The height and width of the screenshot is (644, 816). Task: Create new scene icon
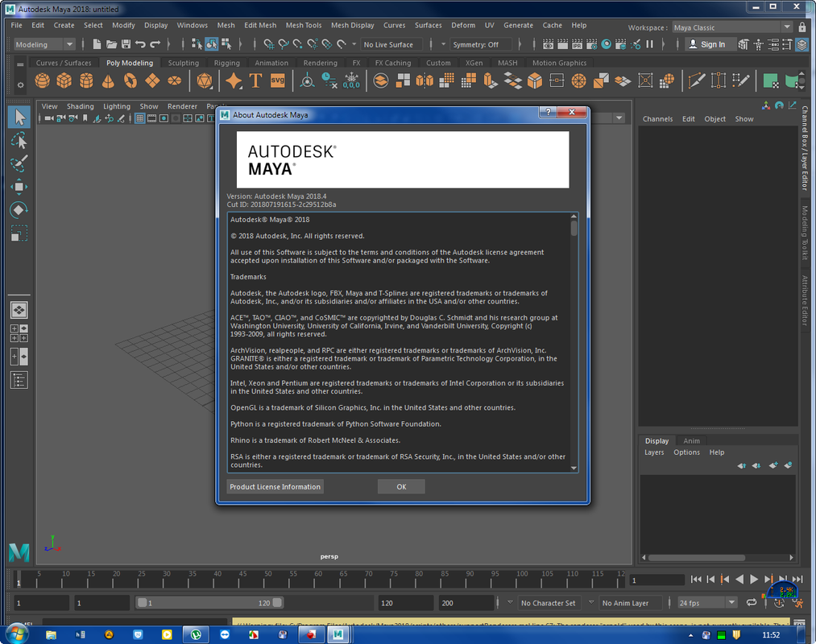tap(97, 44)
